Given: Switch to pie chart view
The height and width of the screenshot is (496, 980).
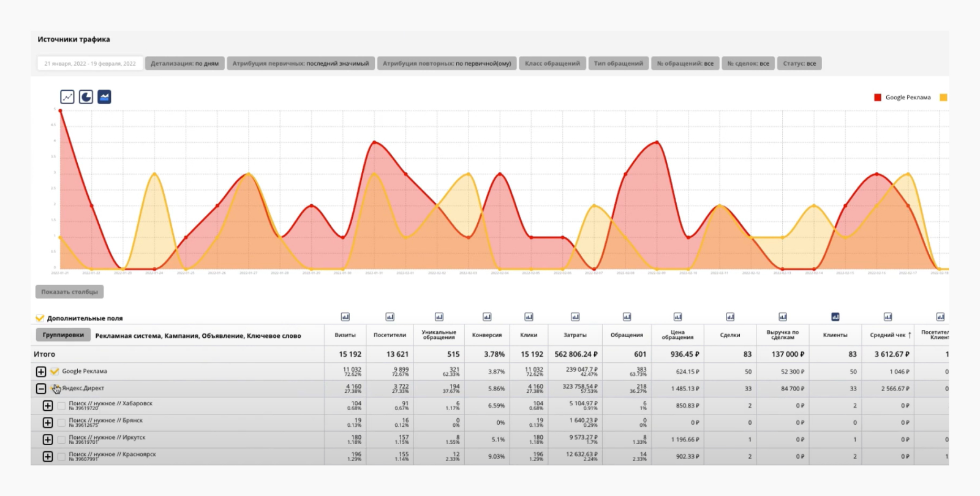Looking at the screenshot, I should [86, 97].
